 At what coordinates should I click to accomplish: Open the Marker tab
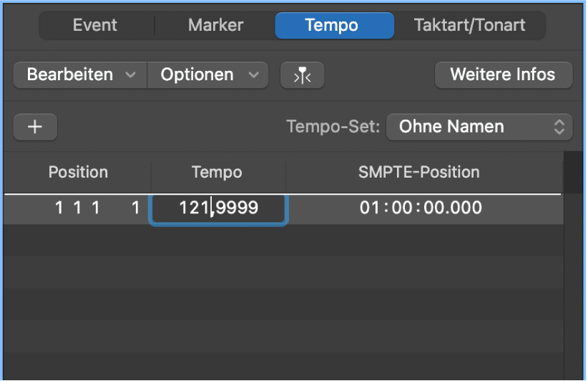click(x=215, y=25)
